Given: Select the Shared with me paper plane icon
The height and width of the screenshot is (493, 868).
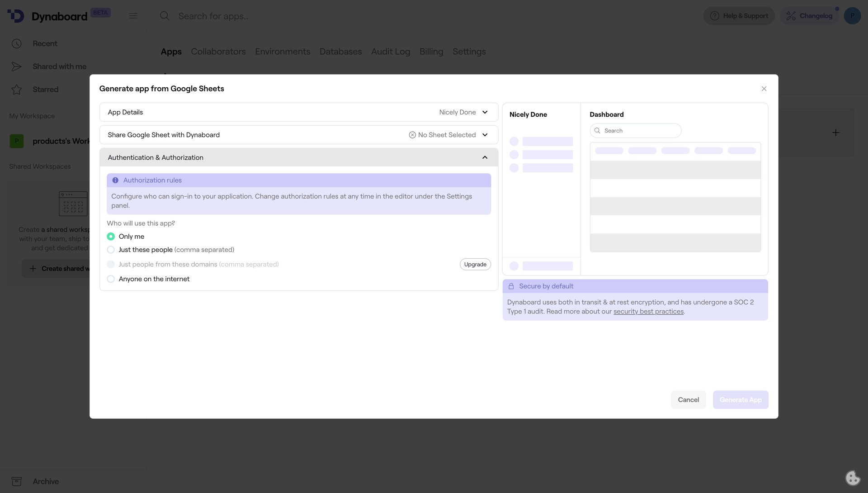Looking at the screenshot, I should click(17, 66).
